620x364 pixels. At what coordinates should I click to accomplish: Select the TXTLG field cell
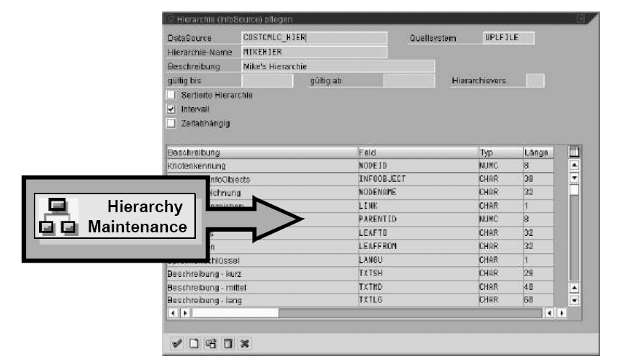tap(418, 300)
